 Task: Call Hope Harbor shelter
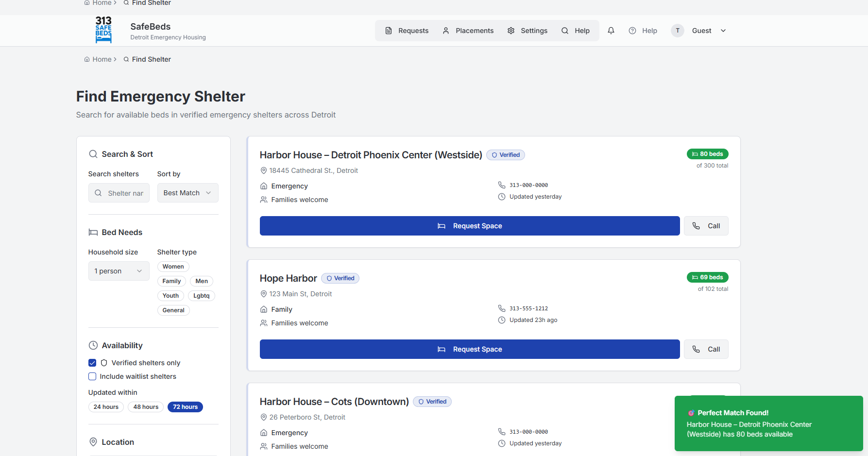706,349
